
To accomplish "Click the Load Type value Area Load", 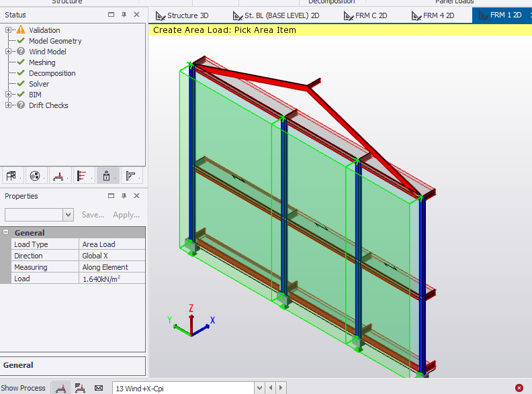I will tap(112, 244).
